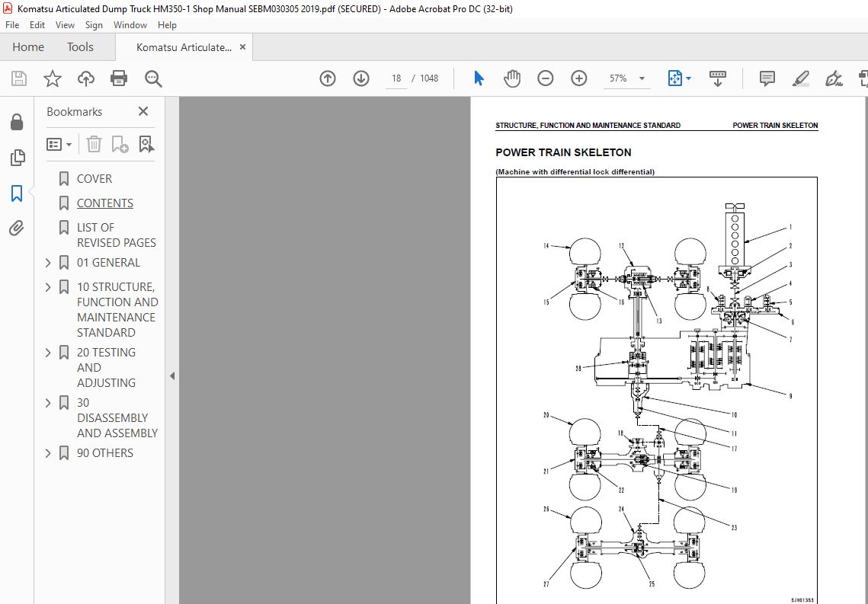The width and height of the screenshot is (868, 604).
Task: Select the Komatsu Articulate document tab
Action: click(x=184, y=47)
